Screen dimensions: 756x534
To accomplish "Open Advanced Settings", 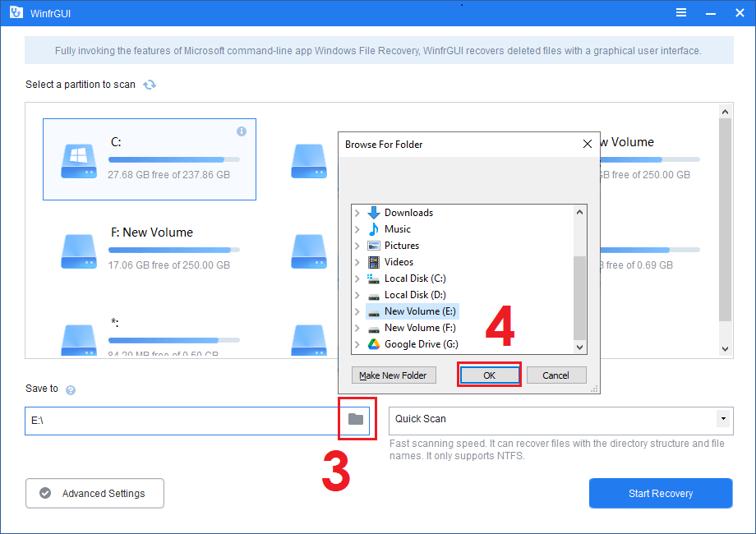I will pos(94,493).
